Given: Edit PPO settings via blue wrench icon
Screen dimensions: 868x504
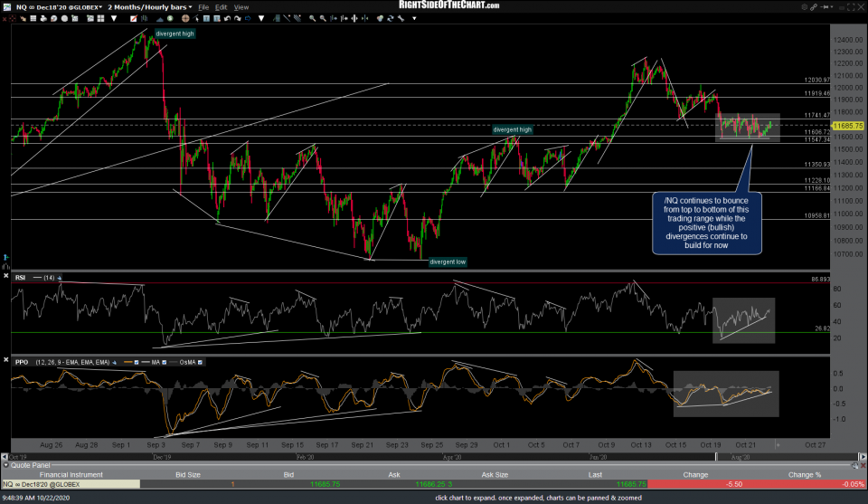Looking at the screenshot, I should [115, 362].
